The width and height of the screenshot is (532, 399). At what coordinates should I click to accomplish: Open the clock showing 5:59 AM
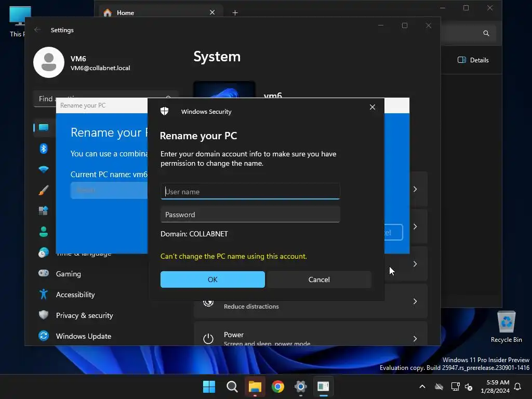click(495, 387)
